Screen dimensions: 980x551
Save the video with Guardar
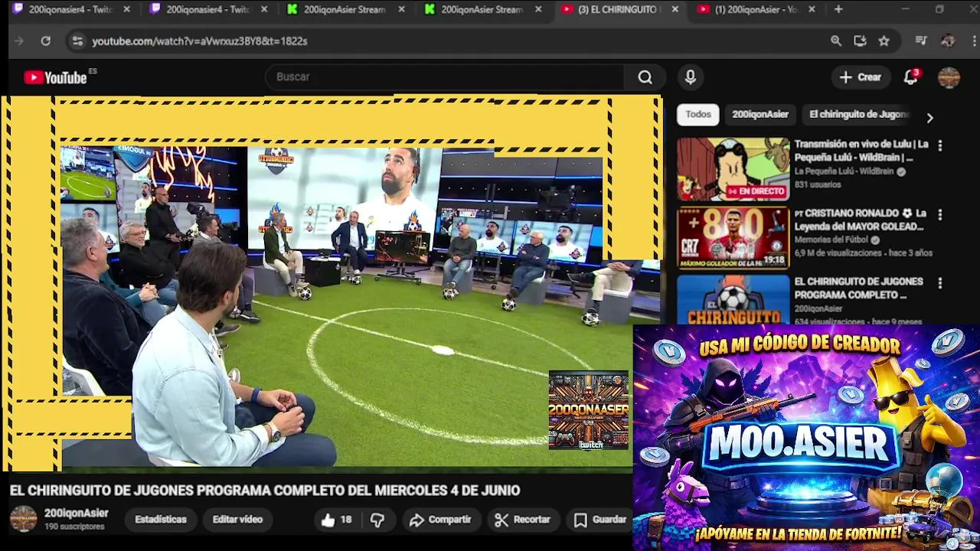pyautogui.click(x=600, y=520)
